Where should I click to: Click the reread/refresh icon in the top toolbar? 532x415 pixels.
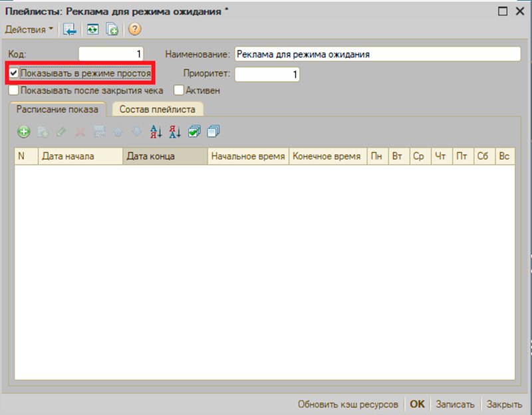click(x=92, y=29)
